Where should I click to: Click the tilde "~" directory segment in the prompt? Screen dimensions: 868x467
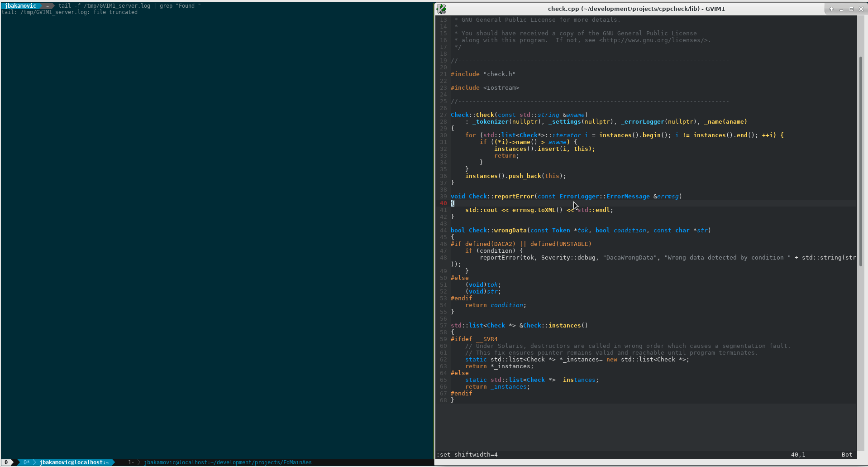pos(47,6)
